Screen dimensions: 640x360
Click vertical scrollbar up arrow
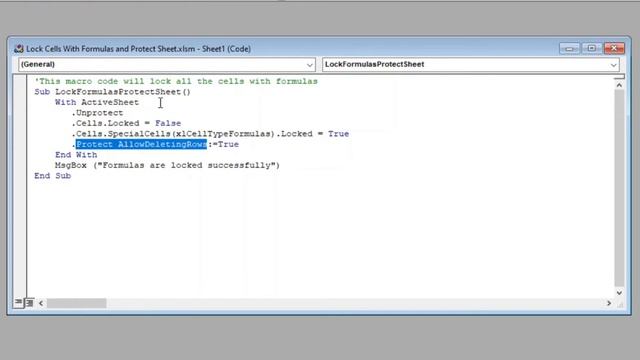click(x=619, y=85)
